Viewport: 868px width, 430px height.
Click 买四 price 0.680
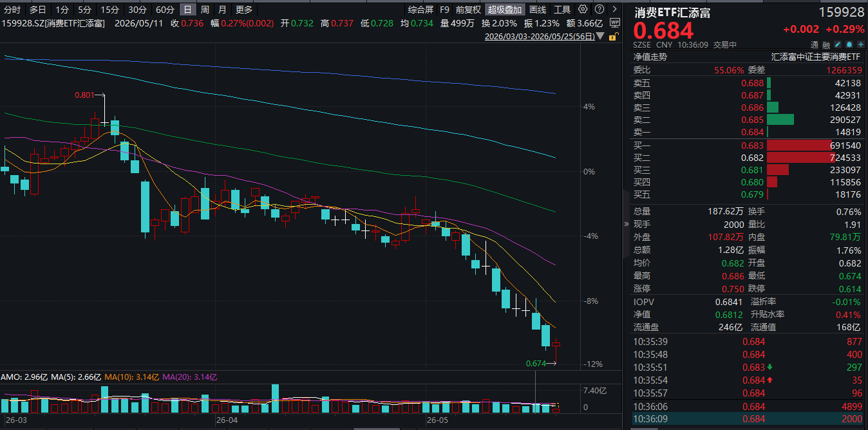point(752,182)
